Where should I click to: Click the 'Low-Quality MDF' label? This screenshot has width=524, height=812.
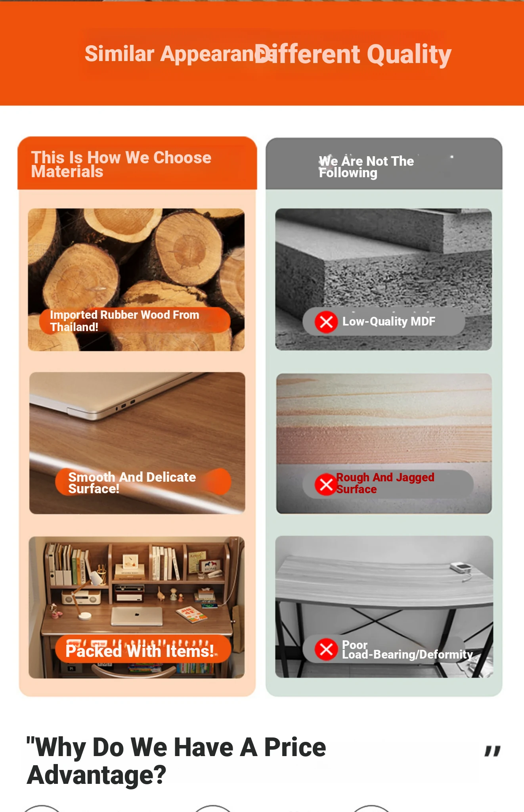389,322
